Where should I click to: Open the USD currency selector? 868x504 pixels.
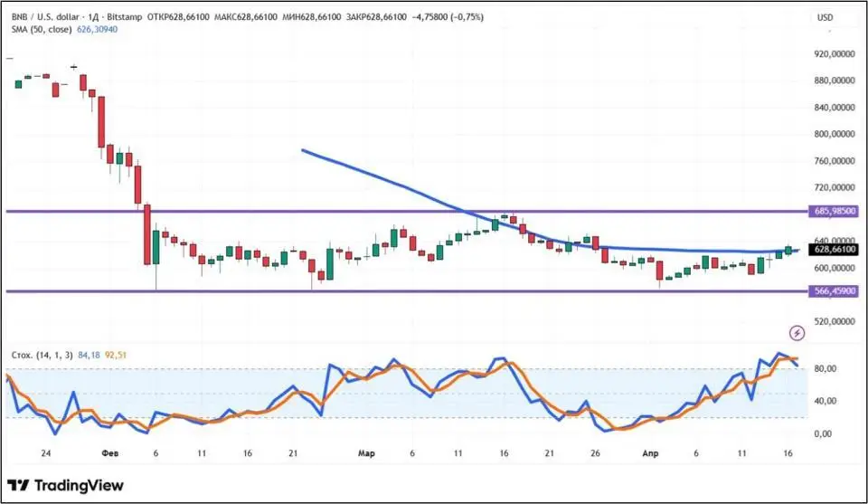[x=825, y=18]
